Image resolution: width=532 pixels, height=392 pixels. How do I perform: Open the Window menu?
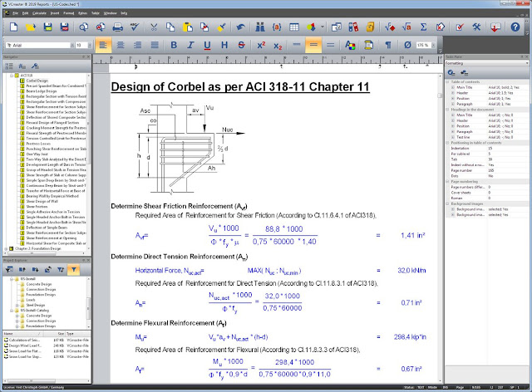[111, 13]
